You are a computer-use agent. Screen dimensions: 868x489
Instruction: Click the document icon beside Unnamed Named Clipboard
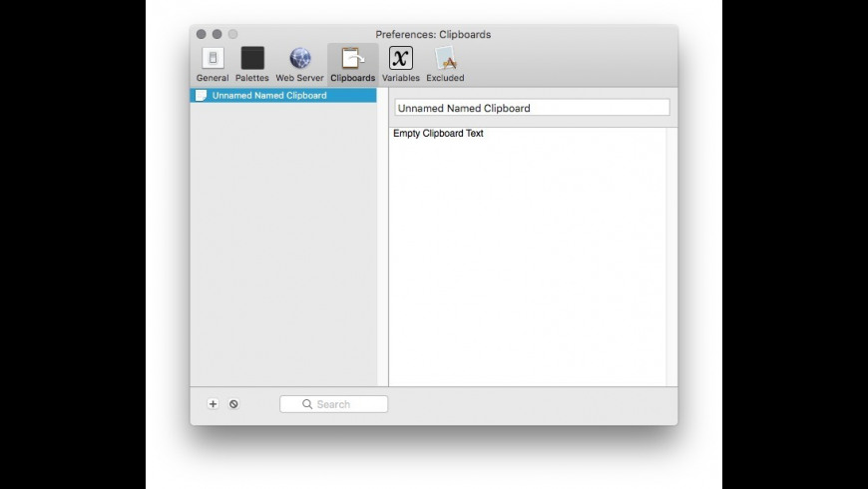[x=201, y=95]
